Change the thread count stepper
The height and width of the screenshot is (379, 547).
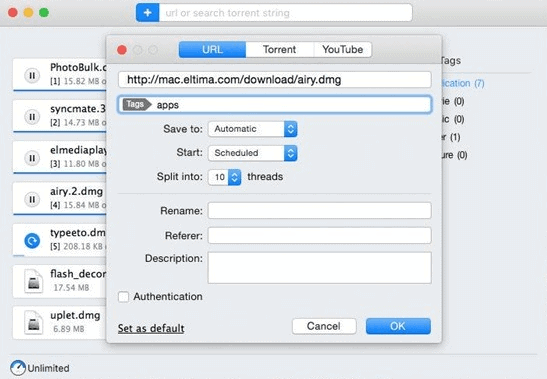[234, 177]
